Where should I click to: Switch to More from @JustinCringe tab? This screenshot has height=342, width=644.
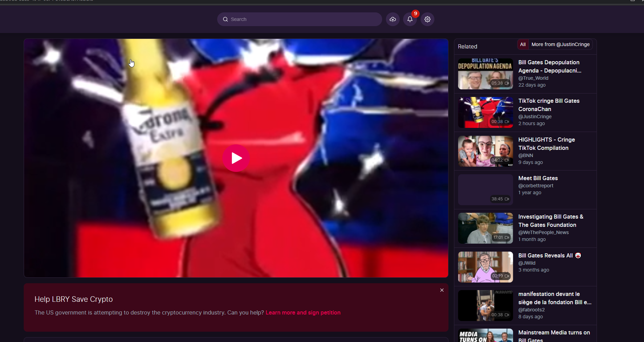pyautogui.click(x=560, y=44)
